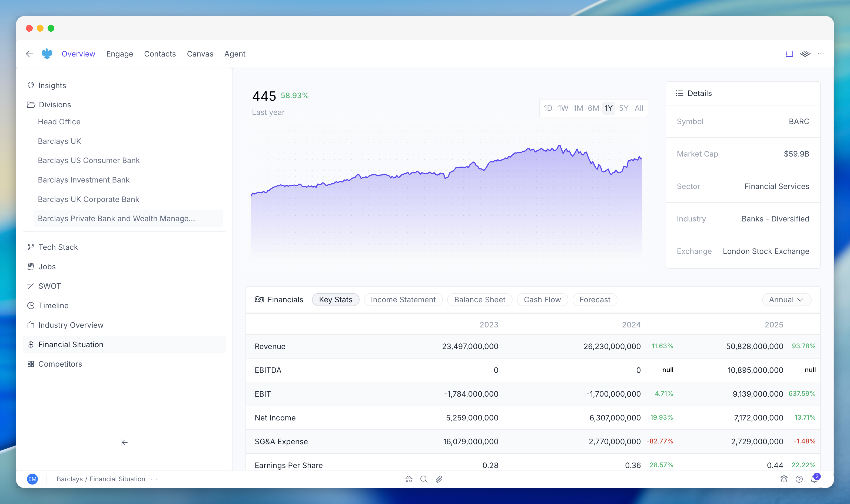Click the Industry Overview building icon
The image size is (850, 504).
(x=31, y=325)
